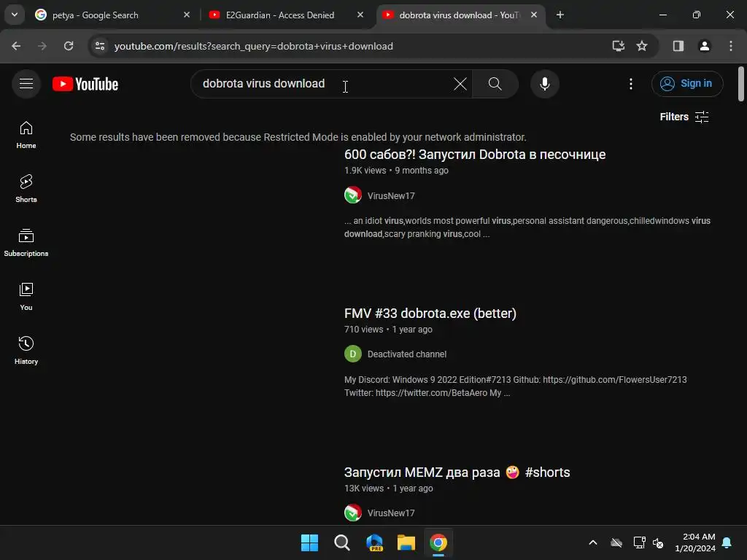This screenshot has width=747, height=560.
Task: Open the Chrome three-dot menu
Action: tap(731, 46)
